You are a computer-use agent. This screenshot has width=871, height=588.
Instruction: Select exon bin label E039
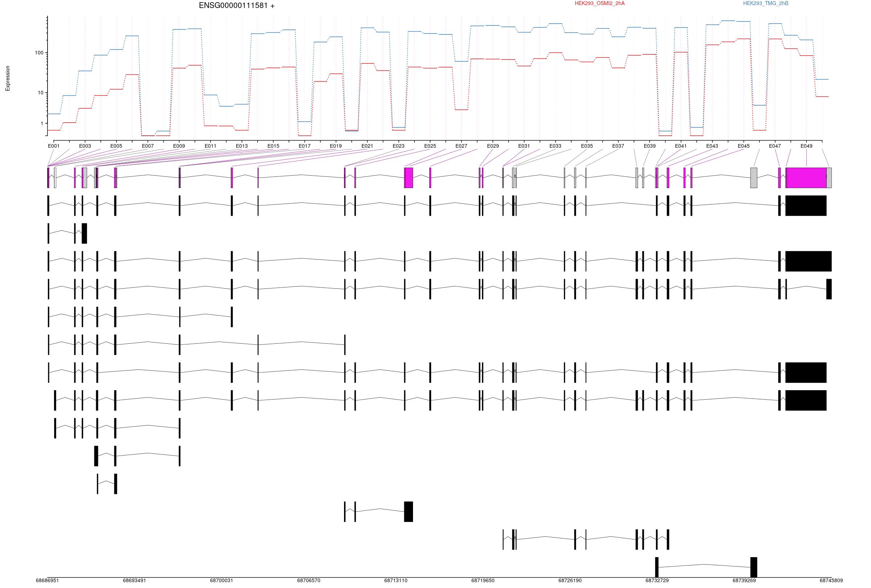[x=650, y=146]
